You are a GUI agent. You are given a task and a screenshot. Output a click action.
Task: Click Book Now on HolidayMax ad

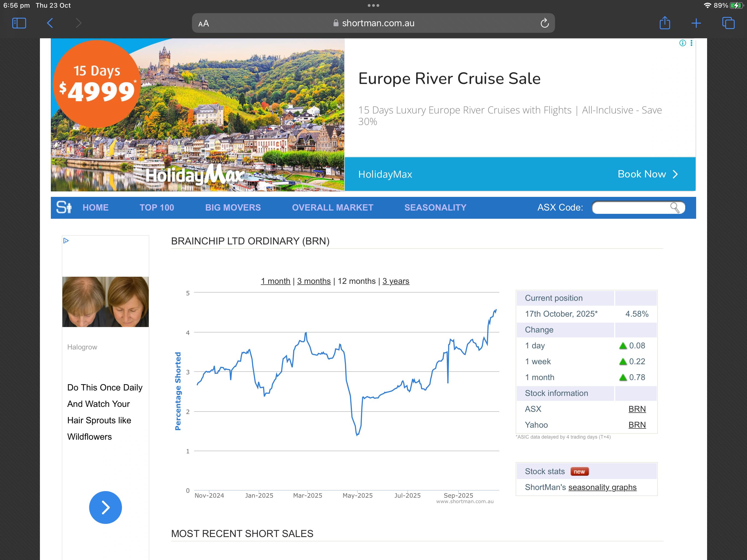[x=647, y=174]
